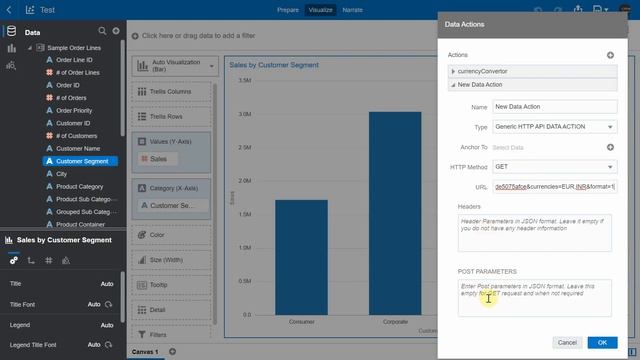Click the Size (Width) drop target
The height and width of the screenshot is (360, 640).
(171, 260)
